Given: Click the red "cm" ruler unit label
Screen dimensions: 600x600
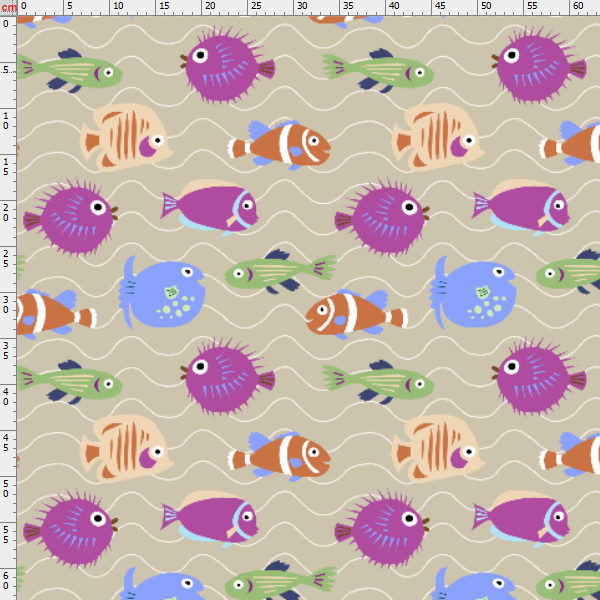Looking at the screenshot, I should tap(9, 7).
